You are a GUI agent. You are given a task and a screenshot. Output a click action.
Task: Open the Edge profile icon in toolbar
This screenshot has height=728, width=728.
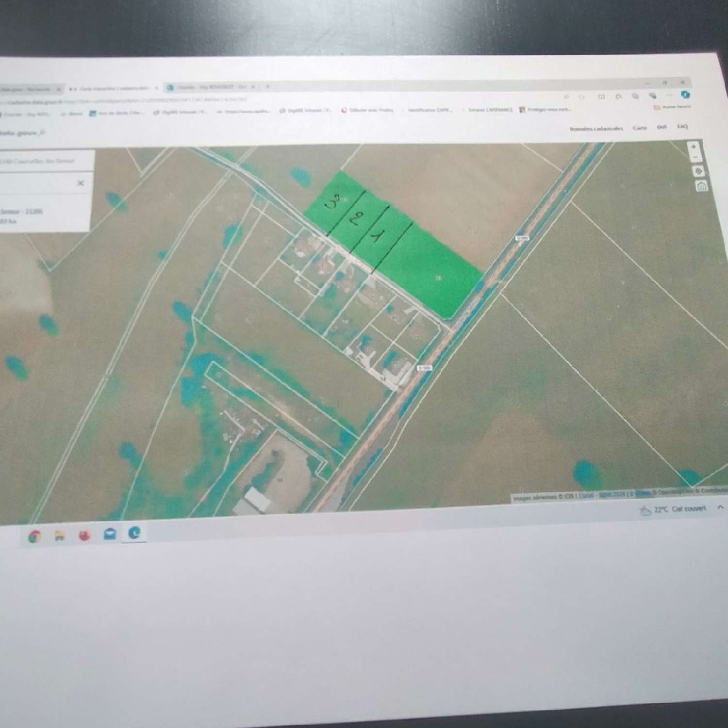pyautogui.click(x=686, y=95)
